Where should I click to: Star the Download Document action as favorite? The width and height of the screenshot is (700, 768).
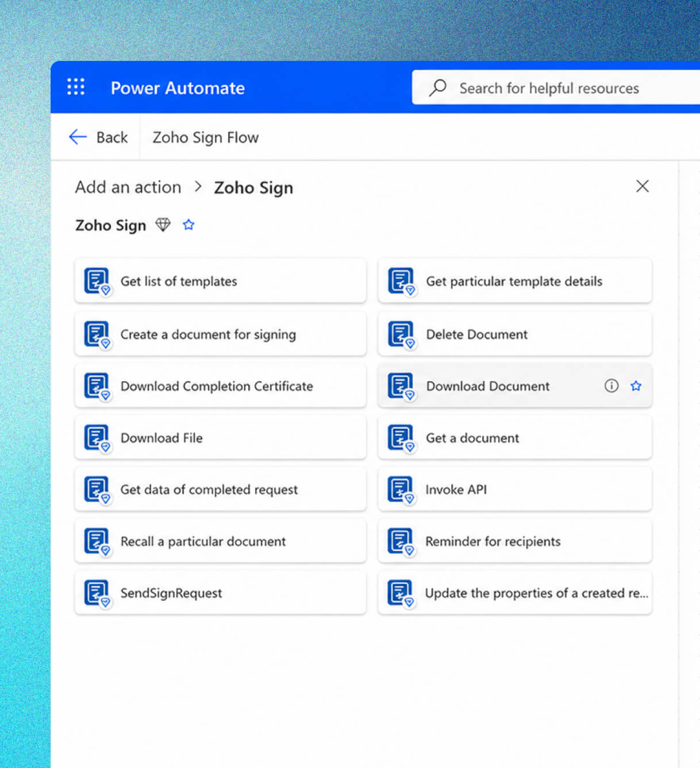(x=636, y=386)
